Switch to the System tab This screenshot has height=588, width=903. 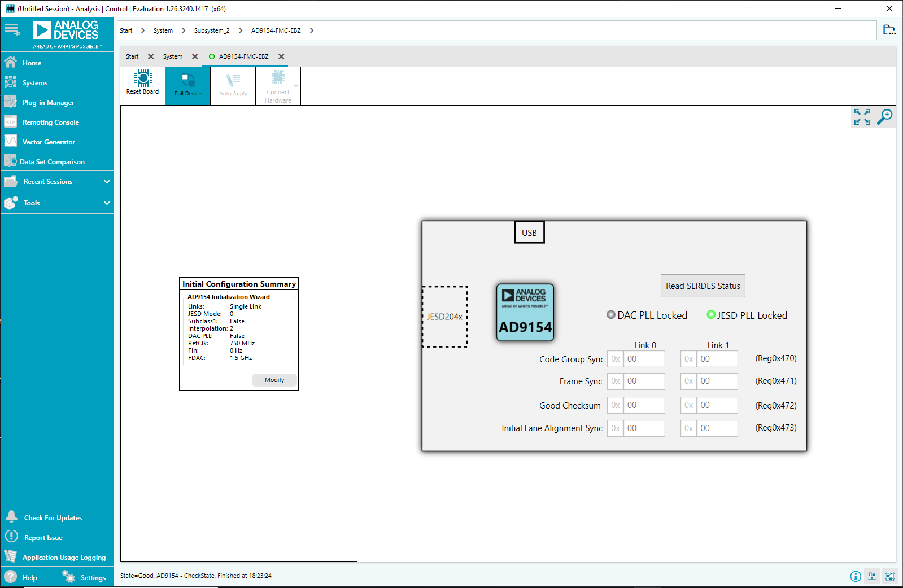[x=173, y=56]
